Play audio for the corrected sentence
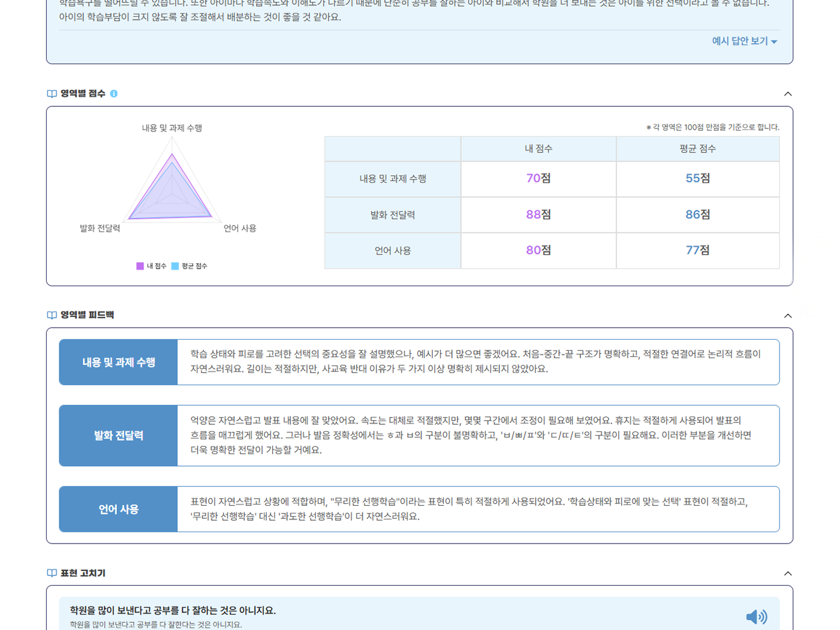Screen dimensions: 840x630 point(757,616)
